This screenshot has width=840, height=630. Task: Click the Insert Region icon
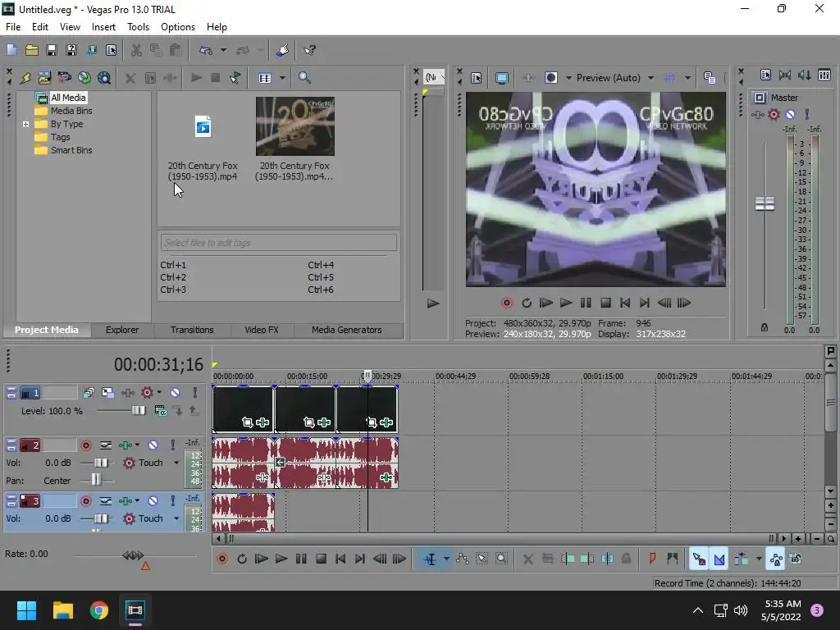[673, 559]
